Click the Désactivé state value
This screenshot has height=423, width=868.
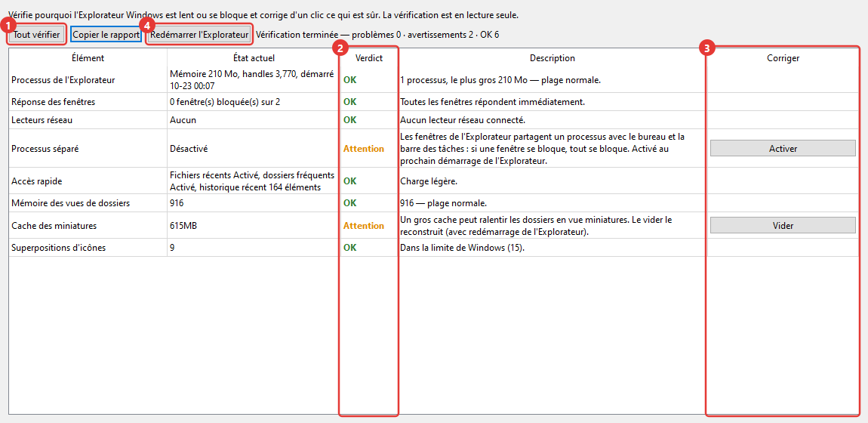pyautogui.click(x=189, y=148)
